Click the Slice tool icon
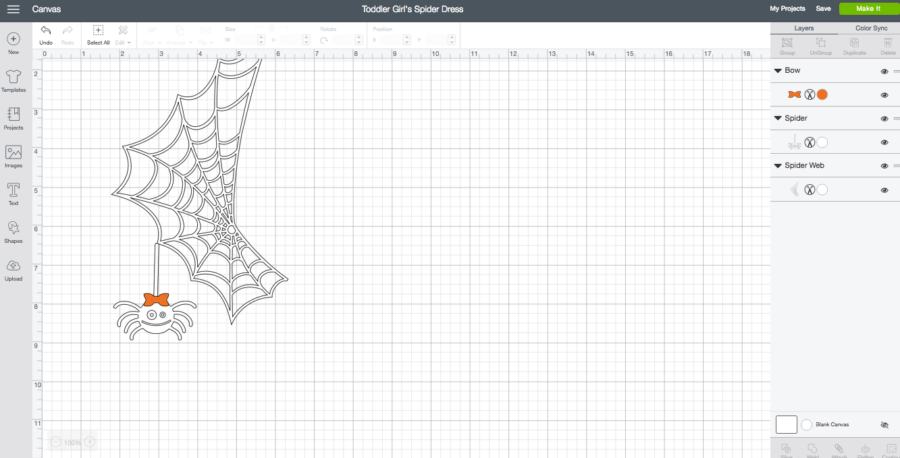Screen dimensions: 900x458 [786, 450]
